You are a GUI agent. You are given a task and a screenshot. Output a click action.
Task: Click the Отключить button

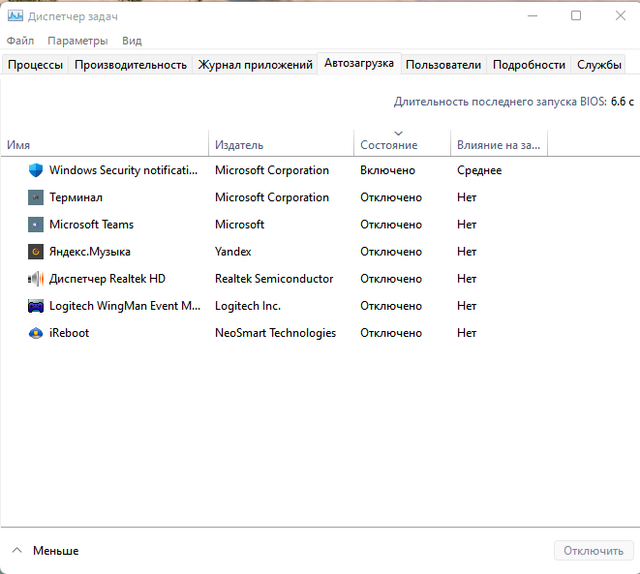click(593, 551)
